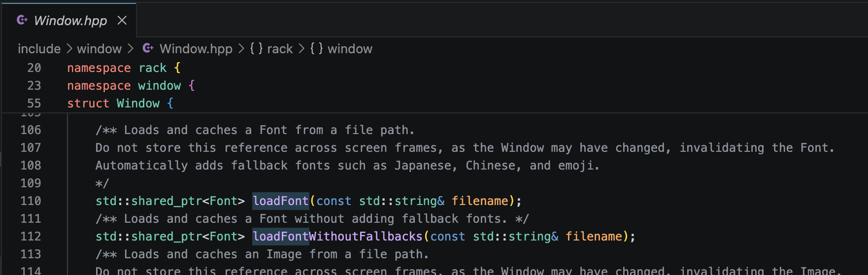868x275 pixels.
Task: Click the 'filename' parameter on line 112
Action: click(594, 237)
